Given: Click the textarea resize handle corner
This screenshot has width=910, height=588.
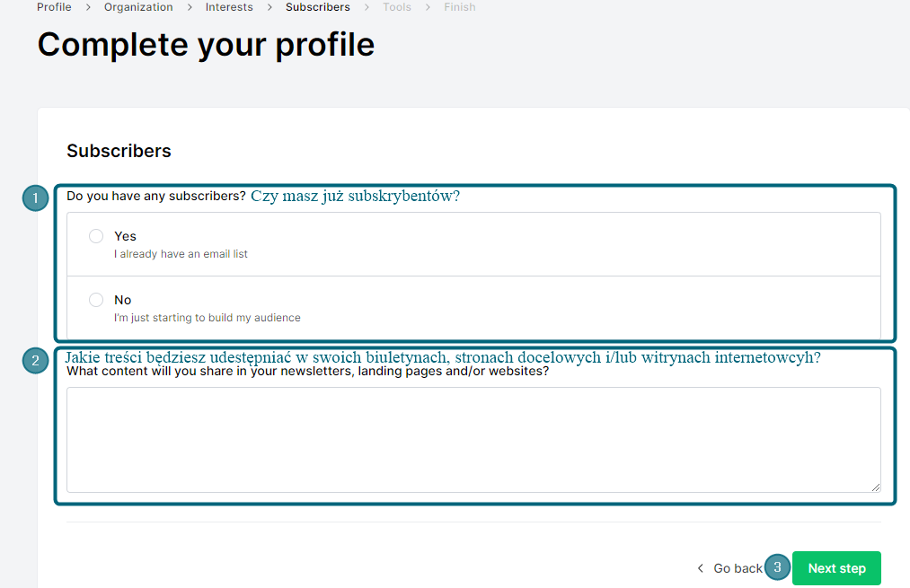Looking at the screenshot, I should 876,487.
